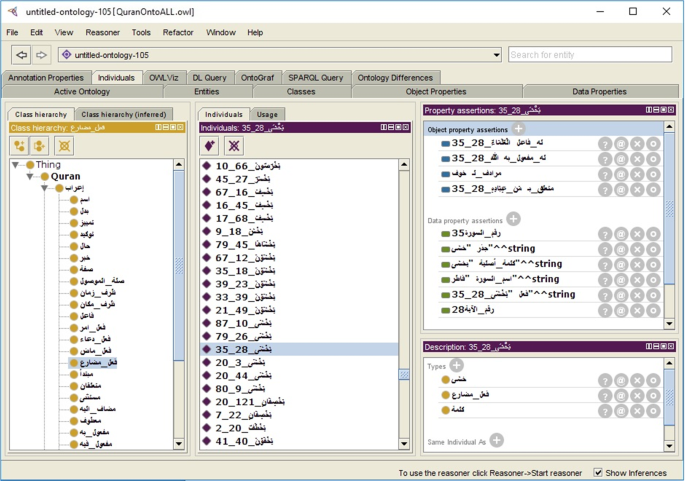Switch to the Classes tab
This screenshot has height=481, width=685.
[301, 92]
